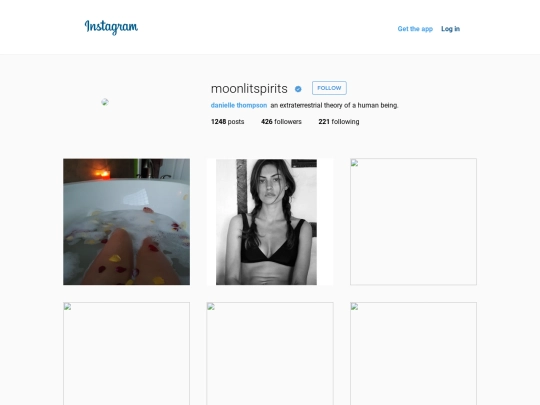Click the blue verified badge icon

(x=298, y=89)
